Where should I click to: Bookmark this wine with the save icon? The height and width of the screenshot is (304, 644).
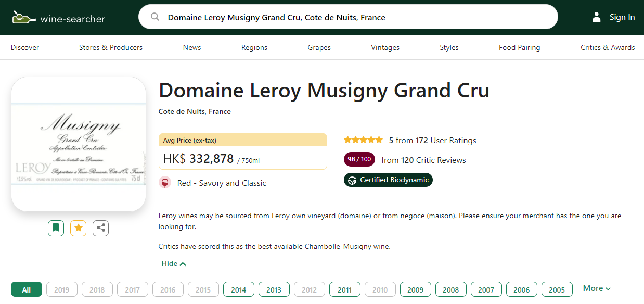coord(56,228)
